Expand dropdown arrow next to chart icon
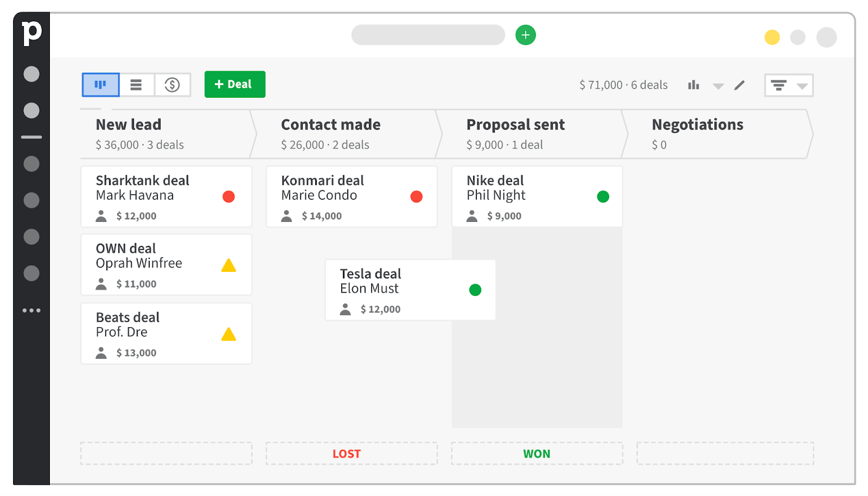 (x=718, y=86)
